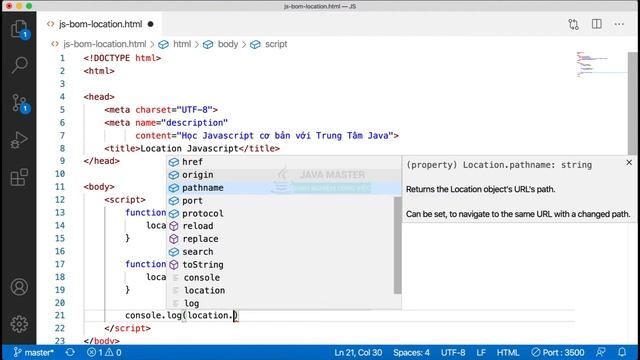640x360 pixels.
Task: Click the opening body tag on line 11
Action: (x=99, y=187)
